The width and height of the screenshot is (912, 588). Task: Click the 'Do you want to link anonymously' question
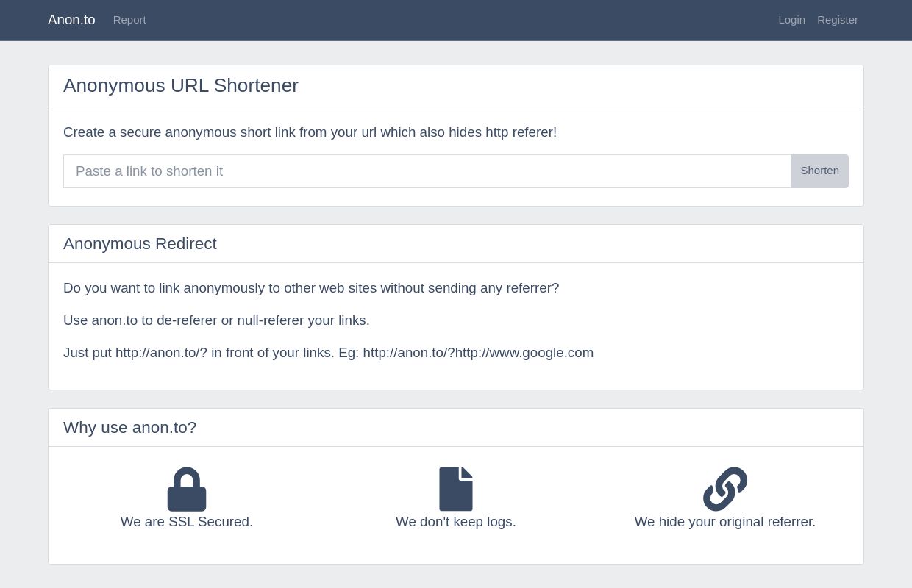(311, 288)
